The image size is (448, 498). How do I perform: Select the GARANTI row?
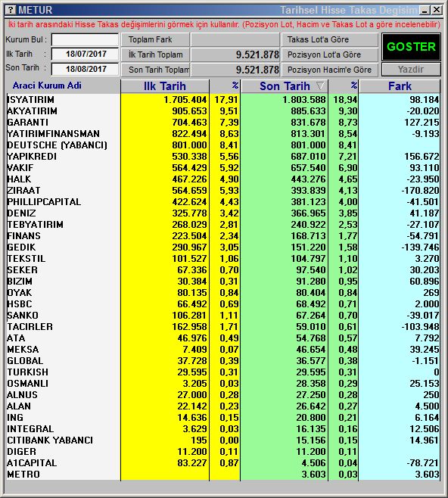223,123
